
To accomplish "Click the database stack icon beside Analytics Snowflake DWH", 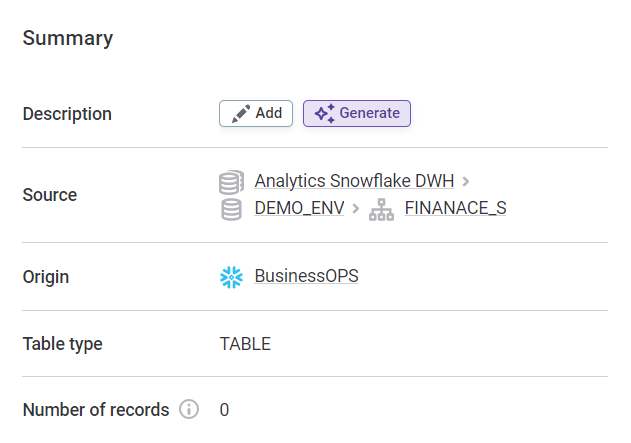I will pos(232,182).
